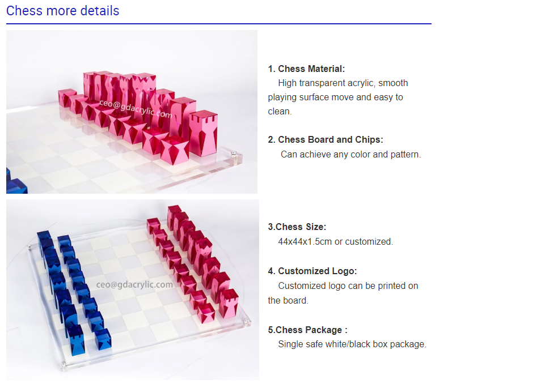Open the blue and pink chessboard image

click(x=133, y=289)
